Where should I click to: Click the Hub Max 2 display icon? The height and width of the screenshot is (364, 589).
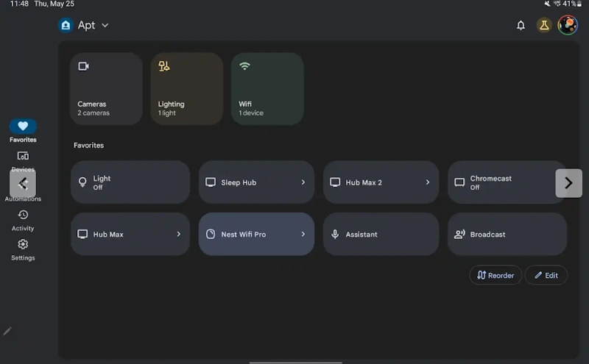click(335, 182)
